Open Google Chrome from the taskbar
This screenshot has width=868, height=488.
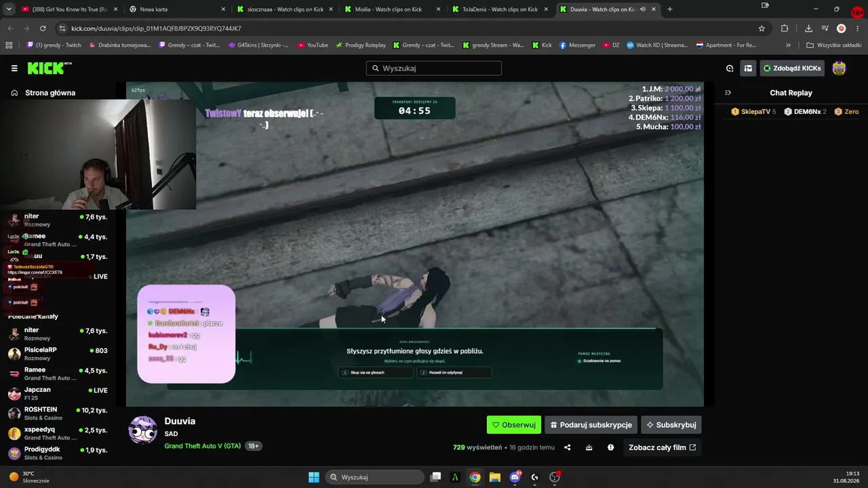(x=475, y=477)
